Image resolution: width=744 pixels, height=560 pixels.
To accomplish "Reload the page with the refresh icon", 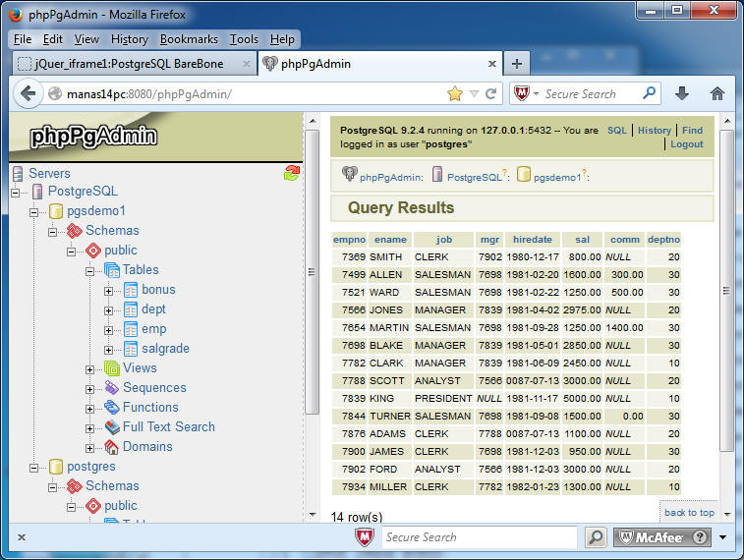I will pos(491,94).
